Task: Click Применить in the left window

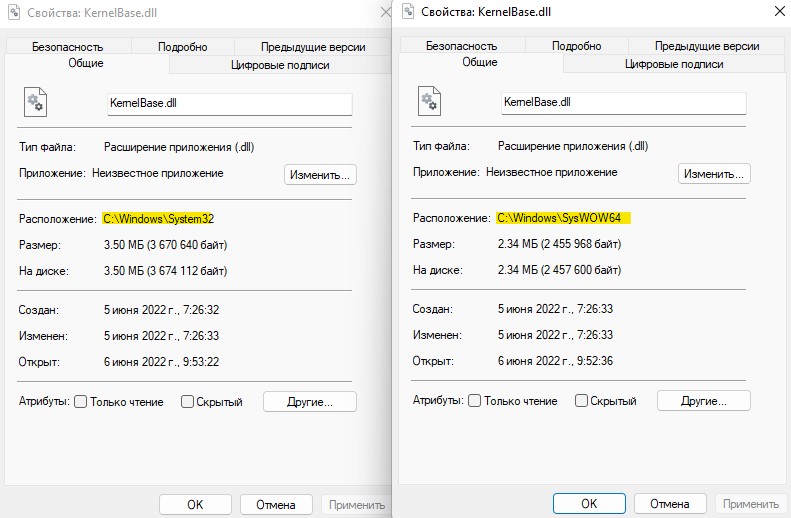Action: click(x=357, y=504)
